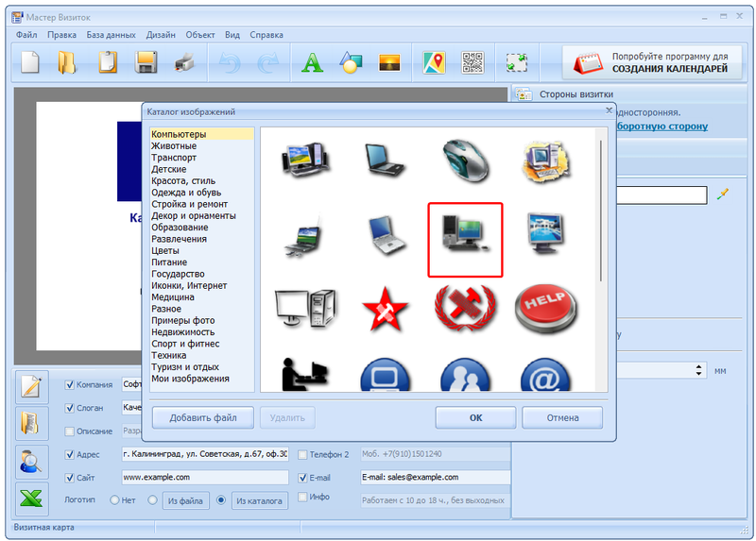This screenshot has width=756, height=541.
Task: Click the QR code toolbar icon
Action: tap(472, 63)
